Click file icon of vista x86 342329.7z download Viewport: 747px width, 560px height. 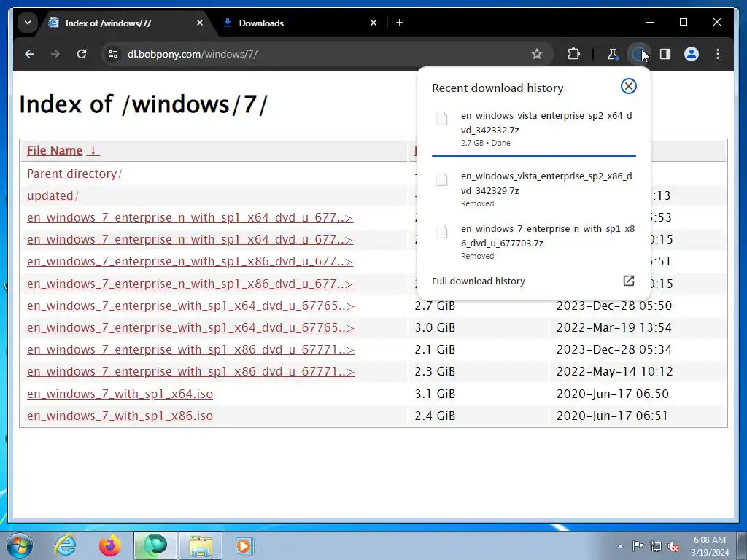[x=442, y=179]
